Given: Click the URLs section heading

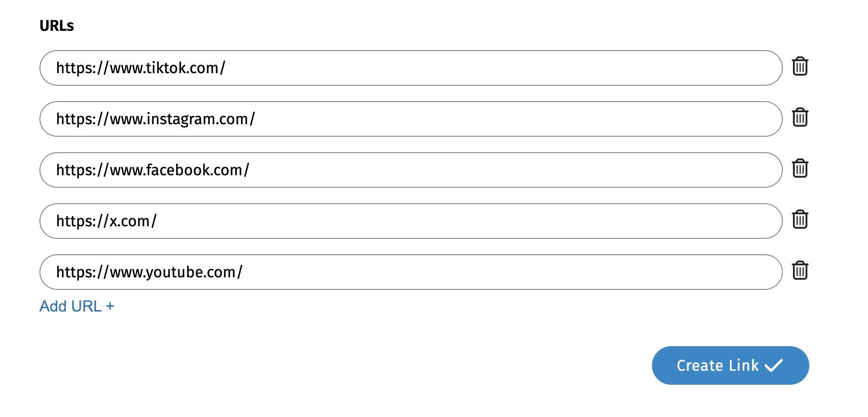Looking at the screenshot, I should click(57, 26).
